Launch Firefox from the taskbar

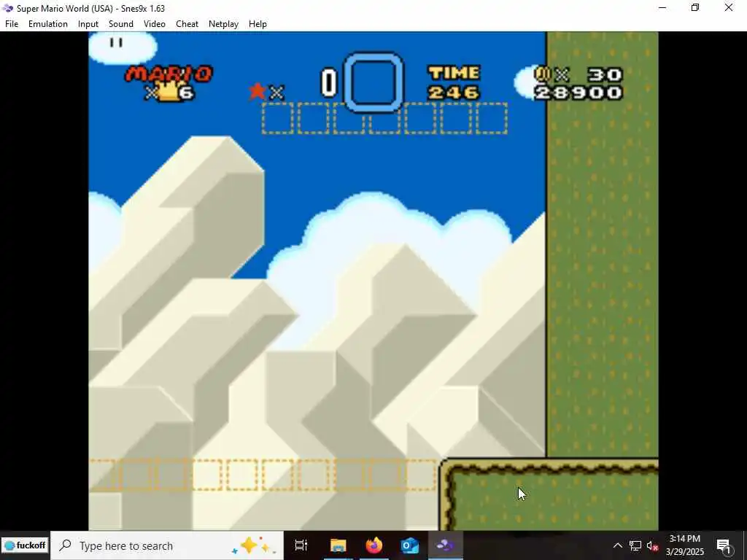click(374, 545)
